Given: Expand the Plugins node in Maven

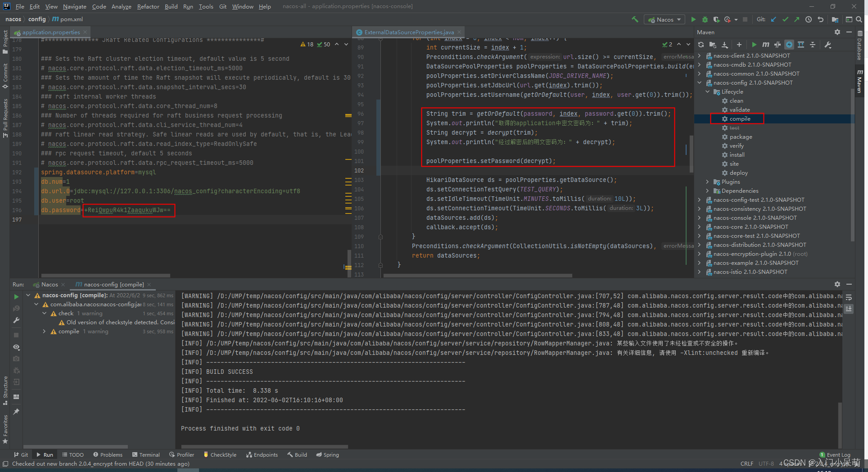Looking at the screenshot, I should click(x=708, y=182).
